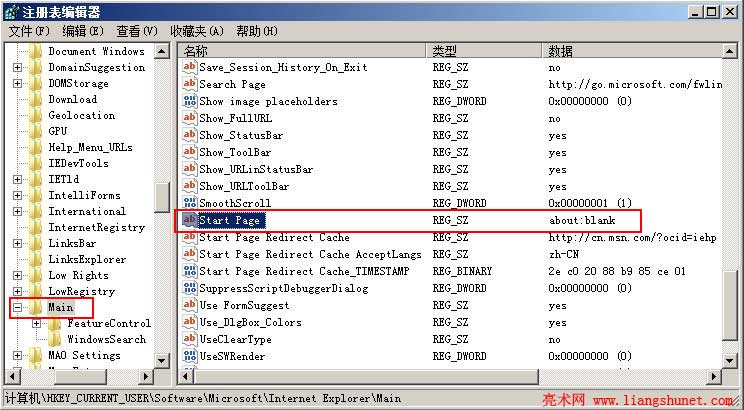Open the 查看(V) menu

tap(137, 31)
